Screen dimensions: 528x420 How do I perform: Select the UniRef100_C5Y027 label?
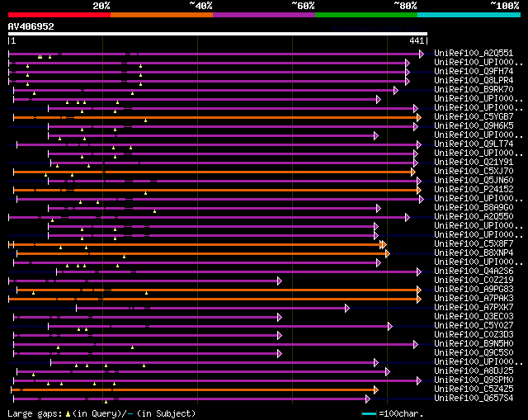474,326
